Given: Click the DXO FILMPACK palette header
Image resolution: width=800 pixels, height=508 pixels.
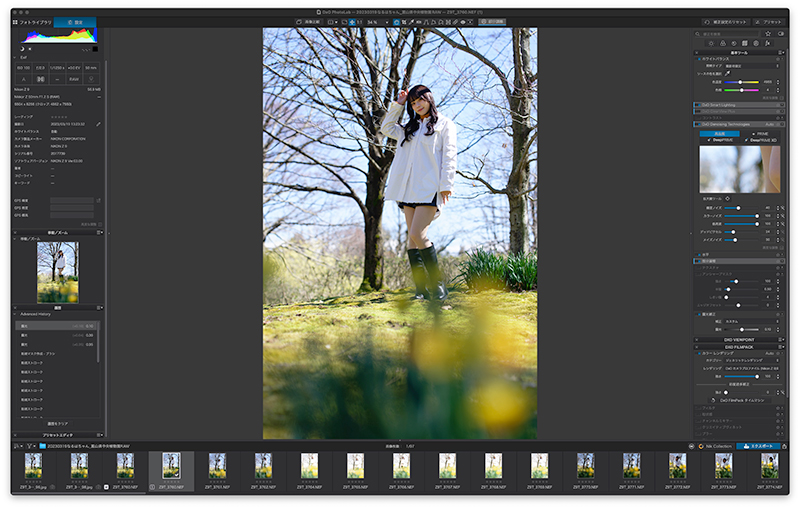Looking at the screenshot, I should coord(739,347).
